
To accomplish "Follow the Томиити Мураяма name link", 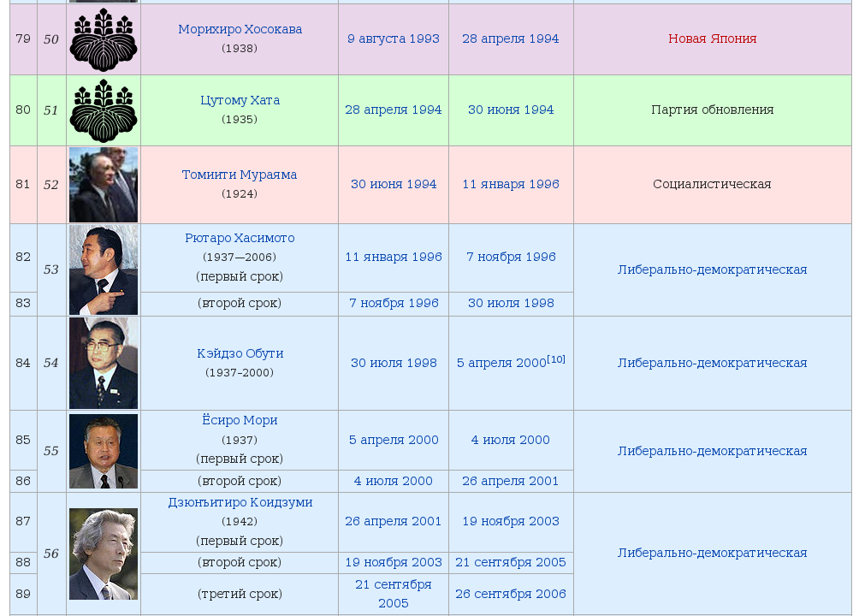I will click(240, 175).
